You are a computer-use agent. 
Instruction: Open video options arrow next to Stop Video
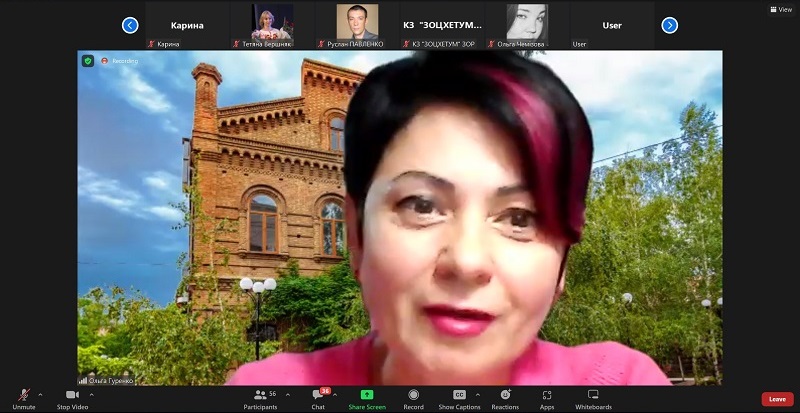point(92,395)
